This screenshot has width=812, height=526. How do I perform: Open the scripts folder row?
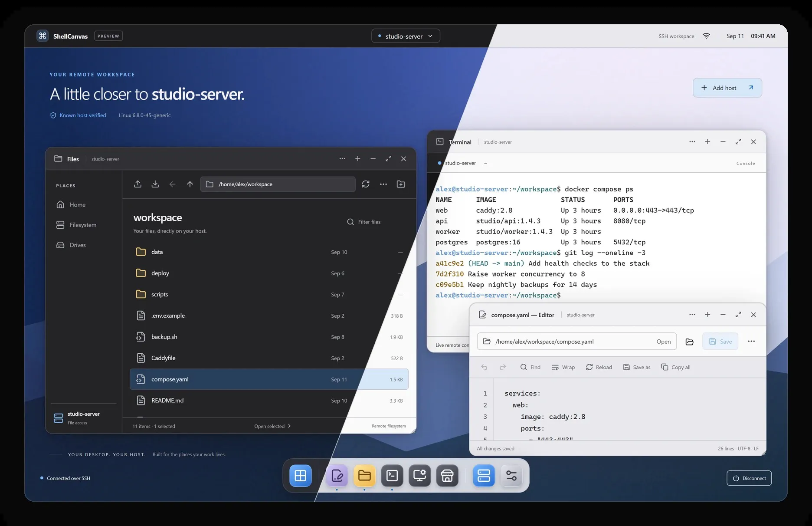pyautogui.click(x=269, y=294)
